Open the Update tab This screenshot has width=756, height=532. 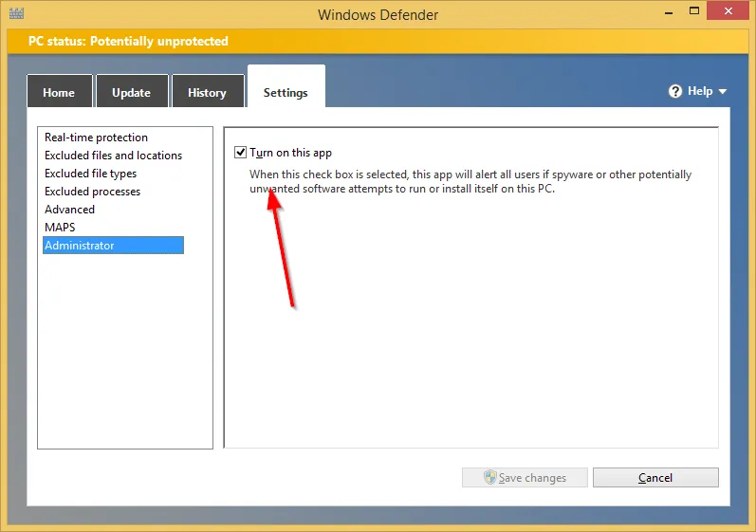pos(131,92)
